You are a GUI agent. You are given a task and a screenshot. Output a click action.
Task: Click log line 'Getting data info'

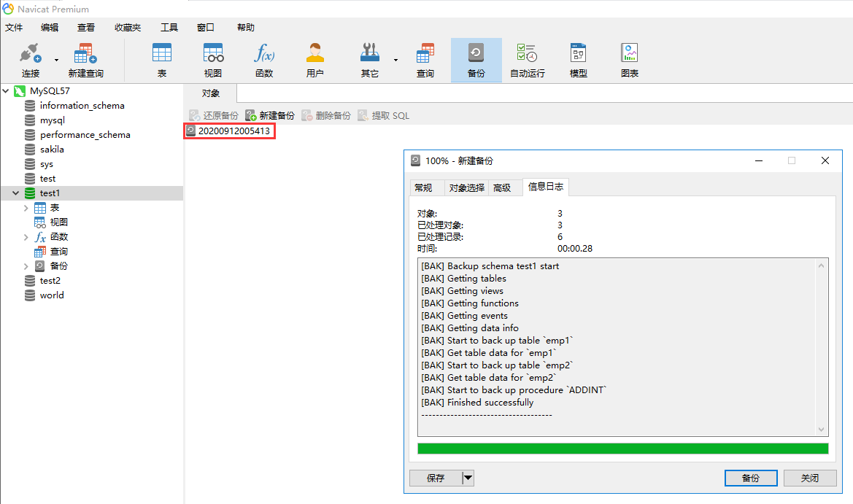coord(469,327)
